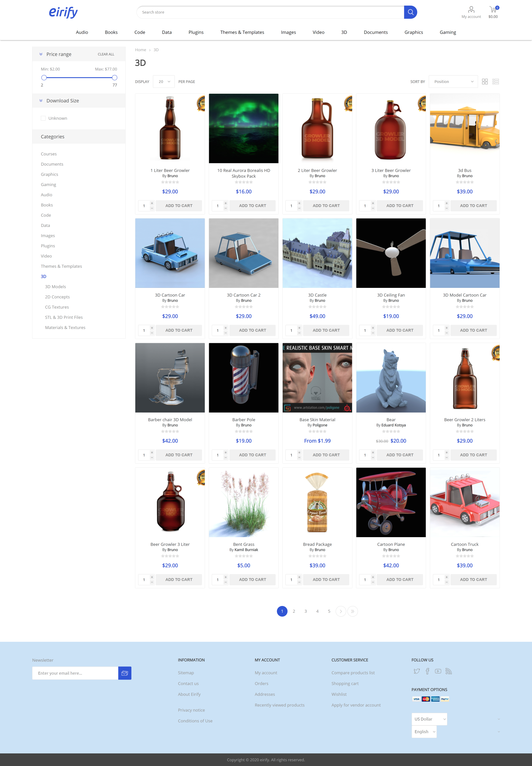Screen dimensions: 532x766
Task: Add the 3D Castle to cart
Action: click(326, 330)
